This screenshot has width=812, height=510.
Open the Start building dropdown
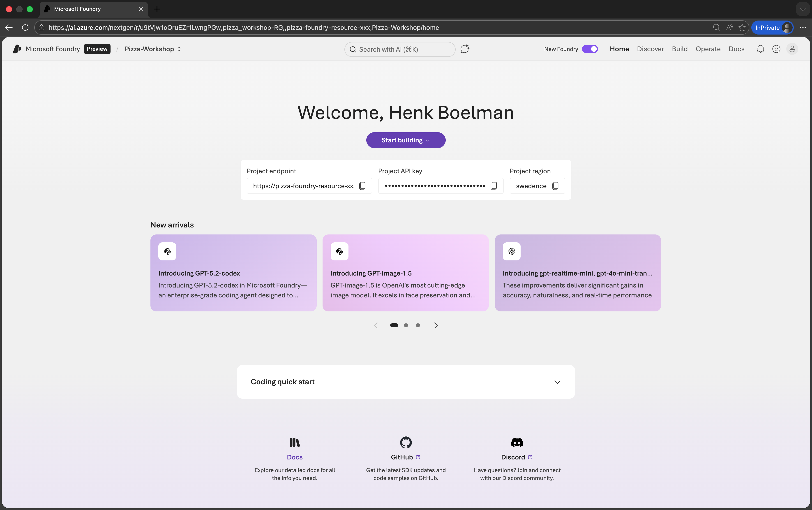coord(406,140)
